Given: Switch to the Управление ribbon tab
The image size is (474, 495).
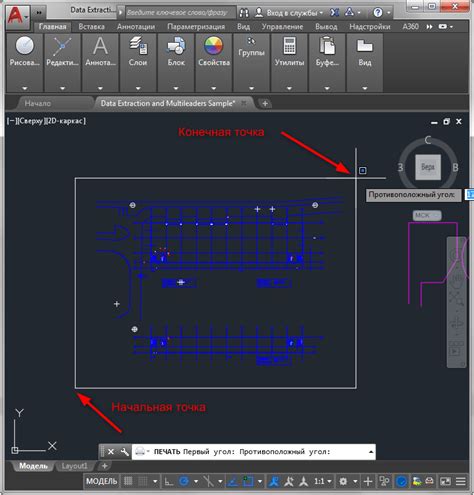Looking at the screenshot, I should point(282,27).
